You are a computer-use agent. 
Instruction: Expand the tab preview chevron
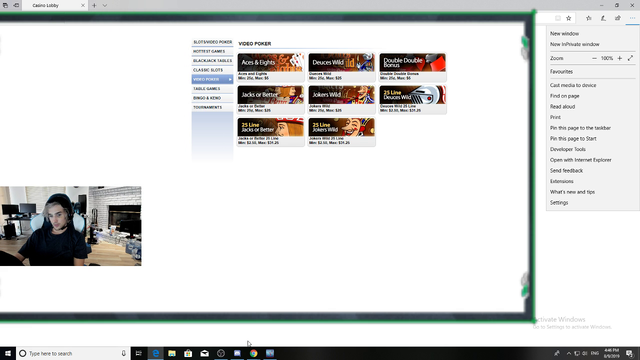click(104, 5)
